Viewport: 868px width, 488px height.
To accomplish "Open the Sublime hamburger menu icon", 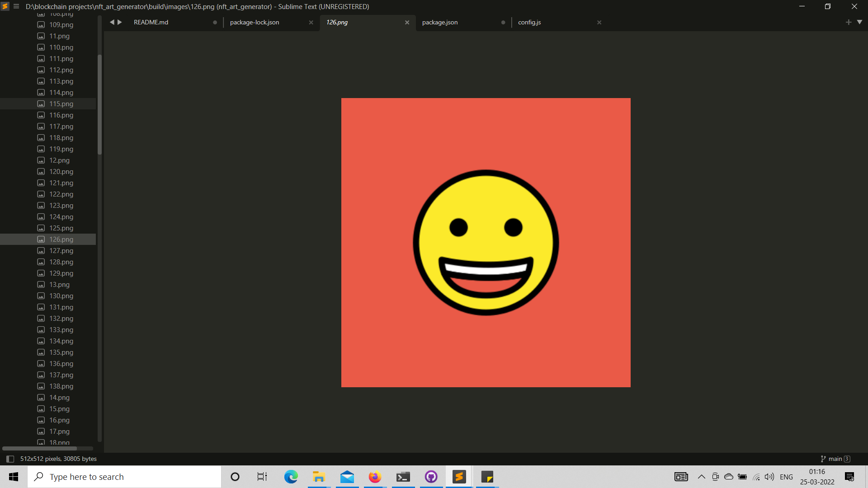I will pyautogui.click(x=16, y=6).
